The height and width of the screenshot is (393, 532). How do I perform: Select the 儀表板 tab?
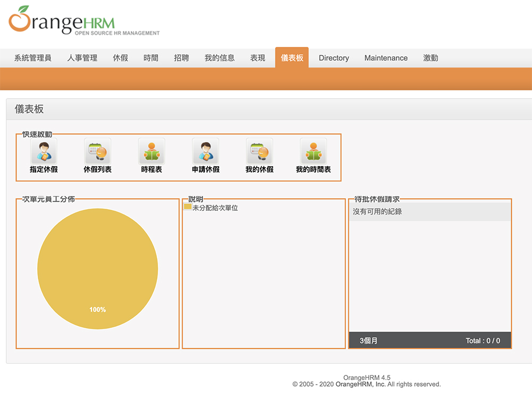coord(292,58)
